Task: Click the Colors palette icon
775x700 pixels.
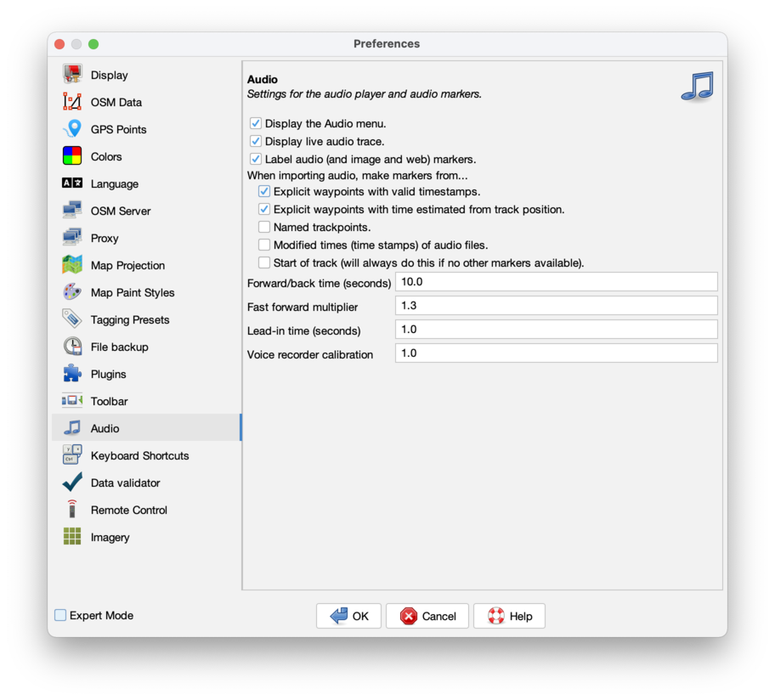Action: [73, 156]
